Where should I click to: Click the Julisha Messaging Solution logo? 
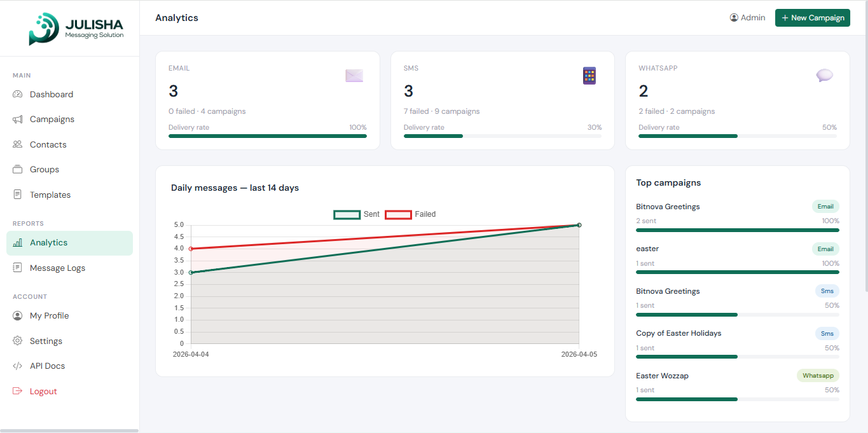(x=76, y=29)
